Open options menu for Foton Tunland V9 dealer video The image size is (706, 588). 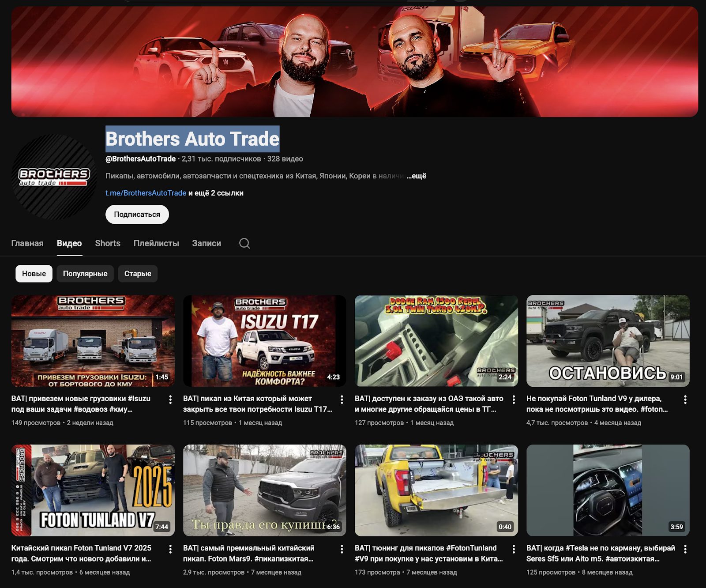pyautogui.click(x=685, y=400)
